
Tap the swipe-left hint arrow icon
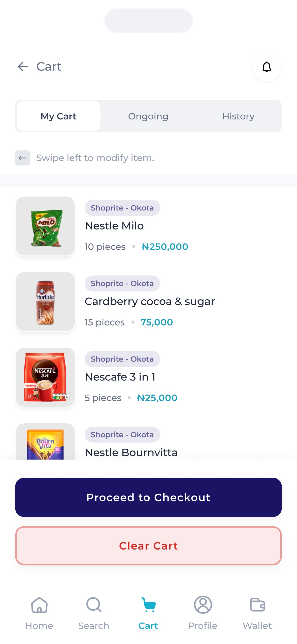click(23, 158)
